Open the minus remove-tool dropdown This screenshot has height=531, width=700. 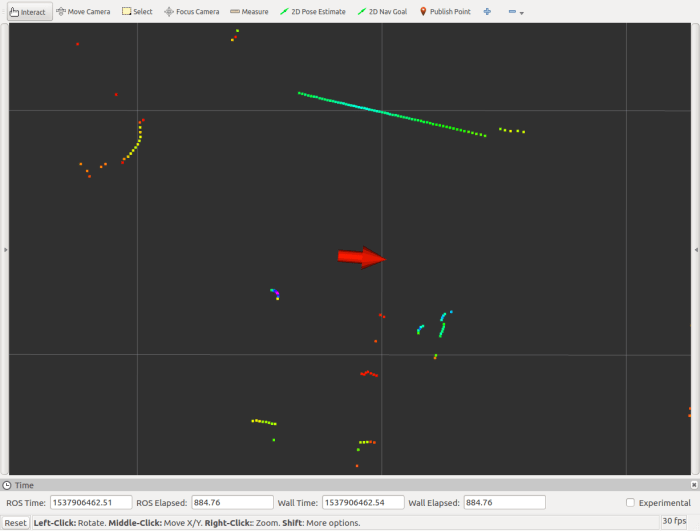515,12
